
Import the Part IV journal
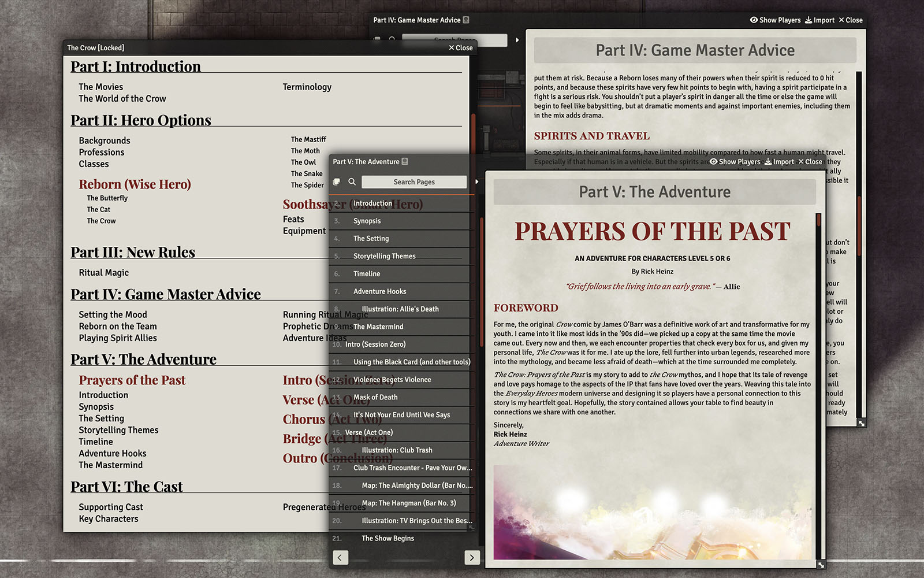819,20
